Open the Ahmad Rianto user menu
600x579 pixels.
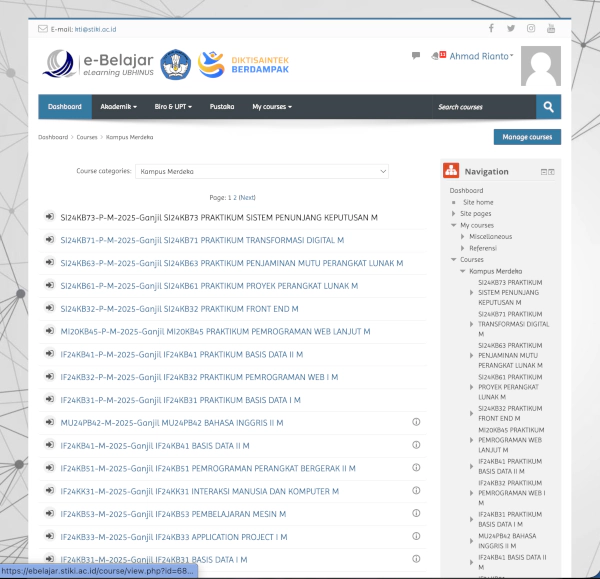click(481, 56)
